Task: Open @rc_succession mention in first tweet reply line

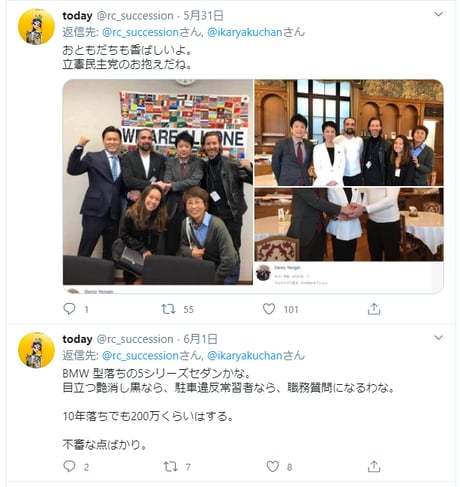Action: click(140, 32)
